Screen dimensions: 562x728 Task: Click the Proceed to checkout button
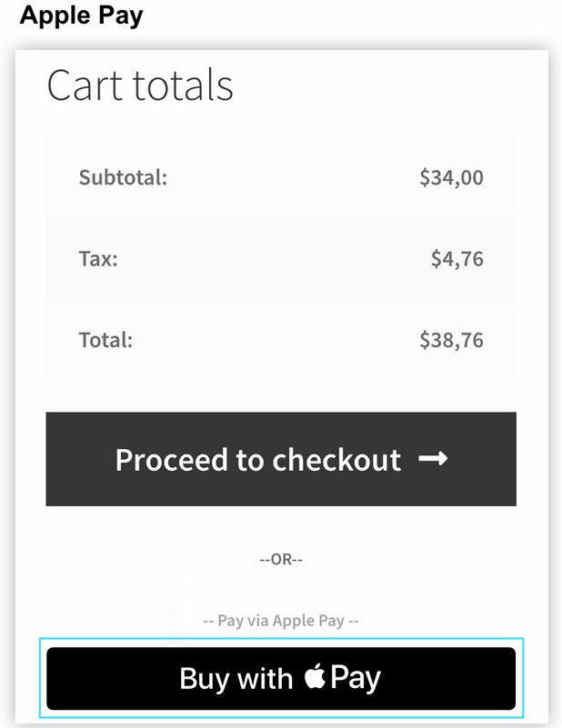click(281, 459)
